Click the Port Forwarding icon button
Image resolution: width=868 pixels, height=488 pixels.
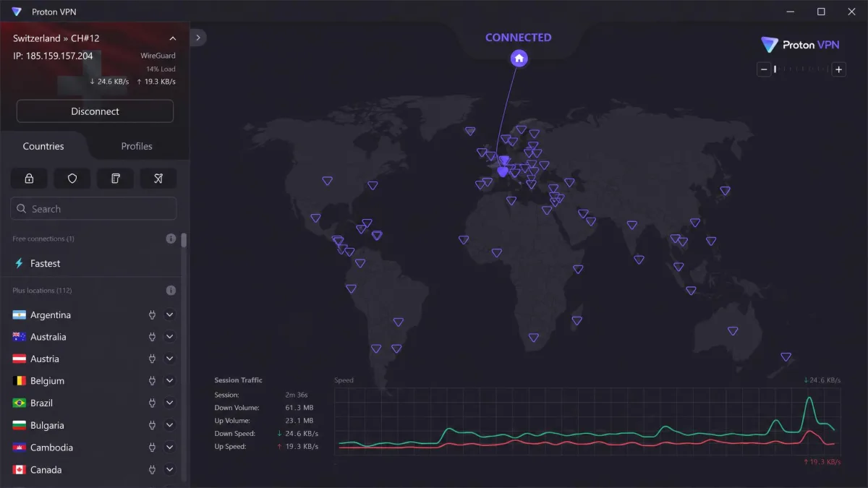pos(158,179)
